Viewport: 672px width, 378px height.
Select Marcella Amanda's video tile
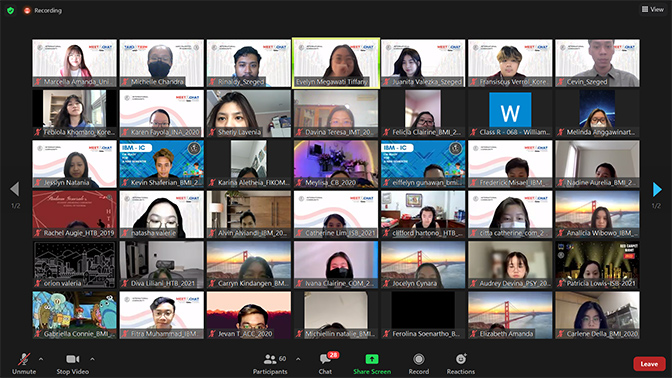pos(75,63)
